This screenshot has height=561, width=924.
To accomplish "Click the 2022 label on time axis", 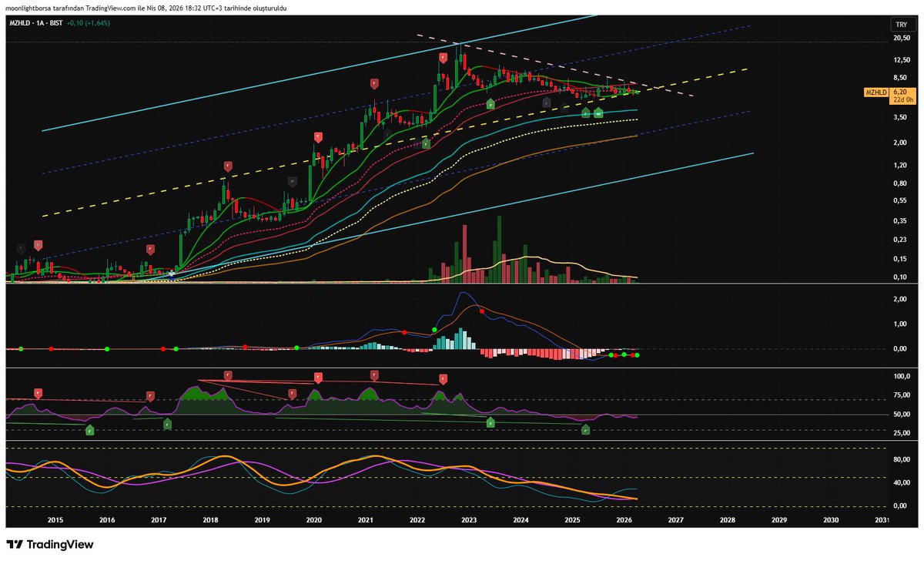I will pyautogui.click(x=417, y=520).
